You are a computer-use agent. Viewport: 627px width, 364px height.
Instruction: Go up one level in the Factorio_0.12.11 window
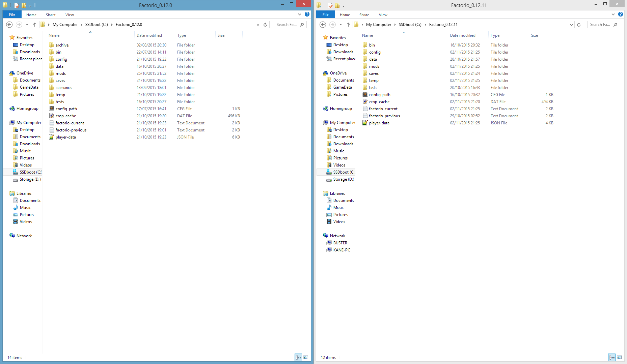348,25
